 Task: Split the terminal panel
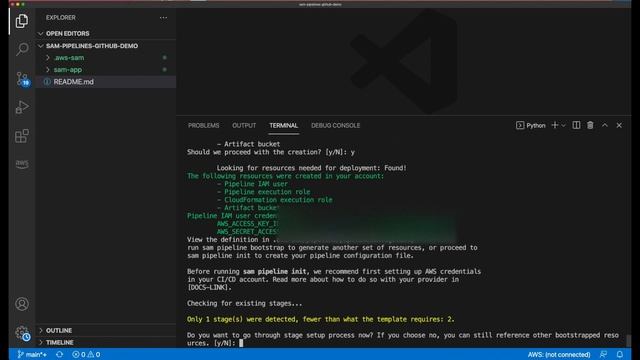tap(576, 125)
